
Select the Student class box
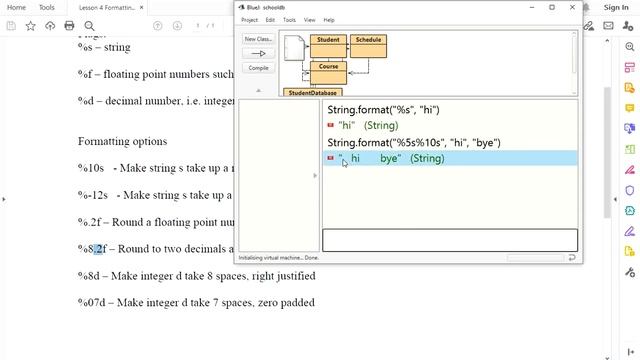pyautogui.click(x=328, y=46)
